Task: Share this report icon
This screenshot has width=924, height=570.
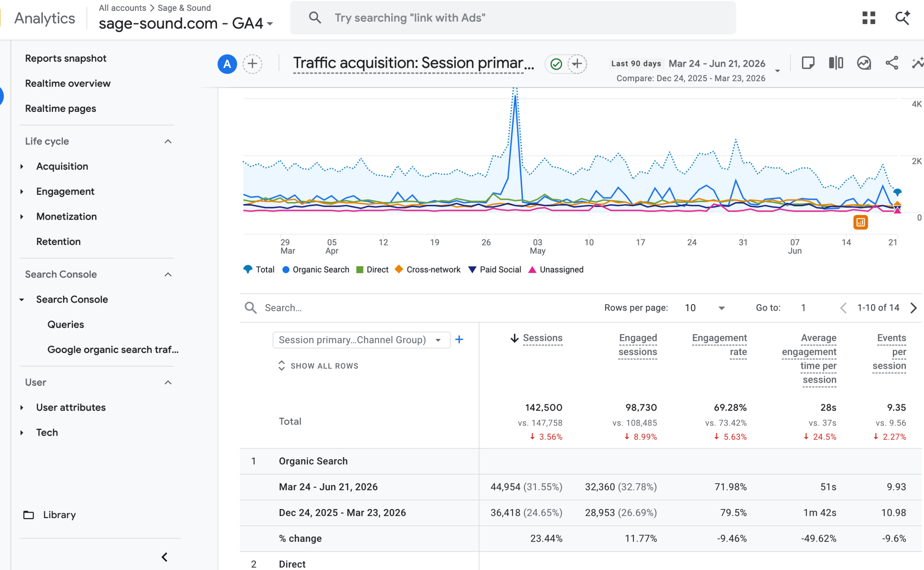Action: pos(892,63)
